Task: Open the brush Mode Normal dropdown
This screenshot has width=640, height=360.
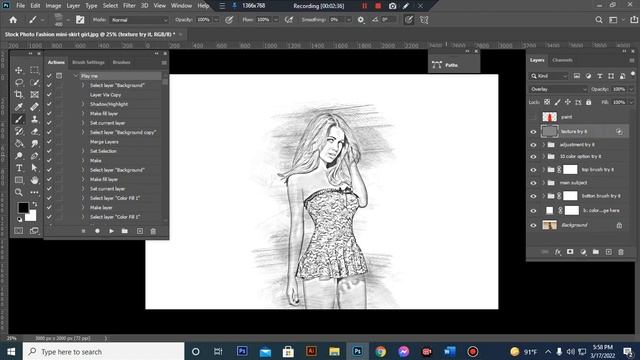Action: (139, 20)
